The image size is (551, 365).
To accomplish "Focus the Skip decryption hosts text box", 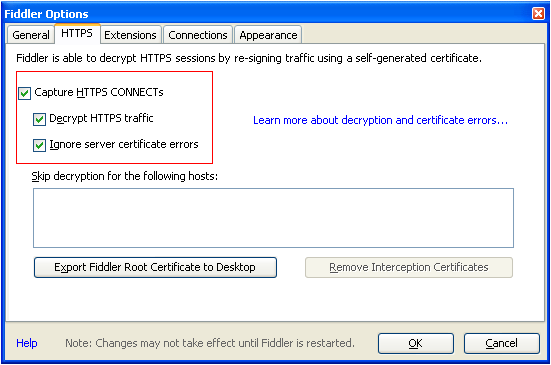I will click(x=273, y=218).
